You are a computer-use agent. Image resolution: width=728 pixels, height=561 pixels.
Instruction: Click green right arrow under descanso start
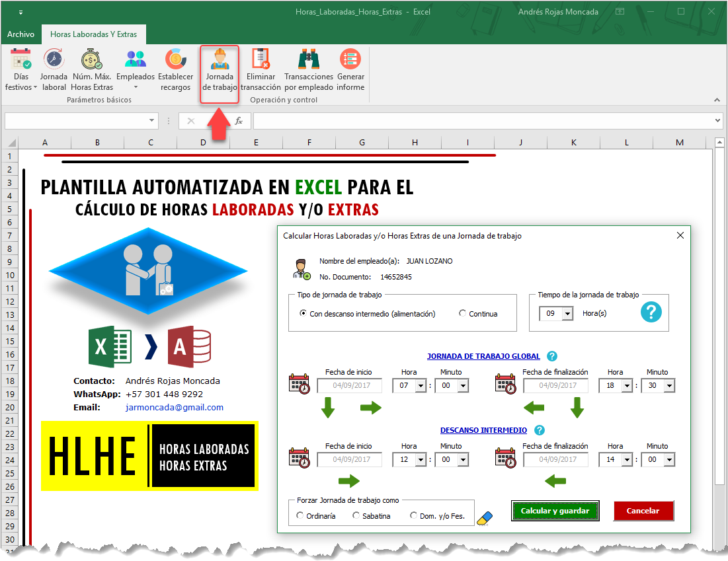coord(349,481)
